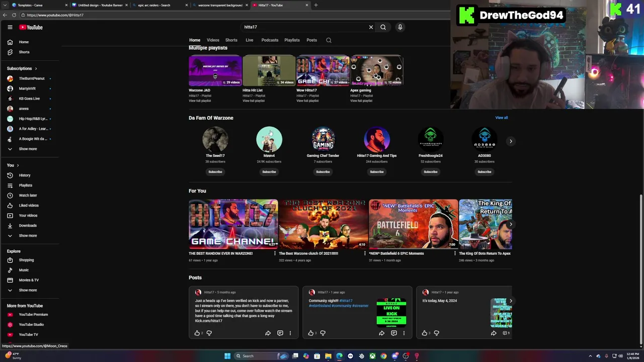Screen dimensions: 644x362
Task: Open more options on Community night post
Action: [x=404, y=333]
